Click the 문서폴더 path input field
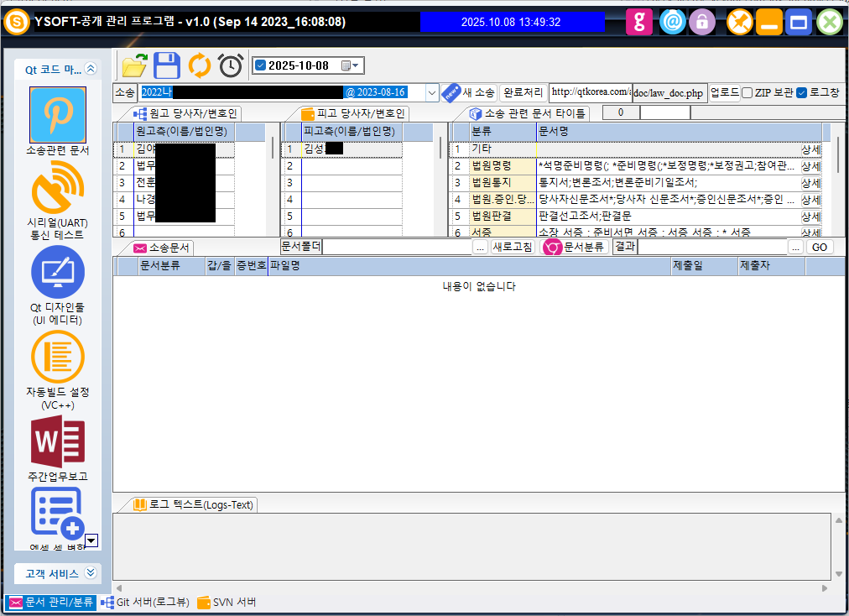This screenshot has height=616, width=849. (x=396, y=247)
